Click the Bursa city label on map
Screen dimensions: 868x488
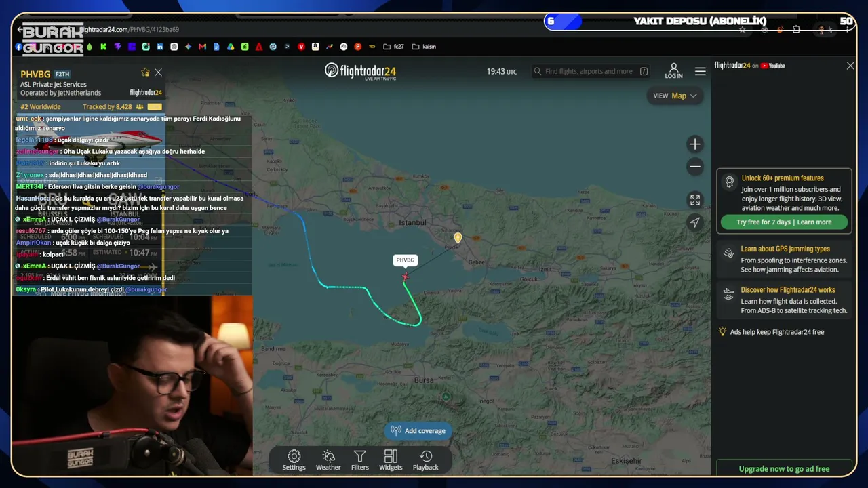pos(424,380)
